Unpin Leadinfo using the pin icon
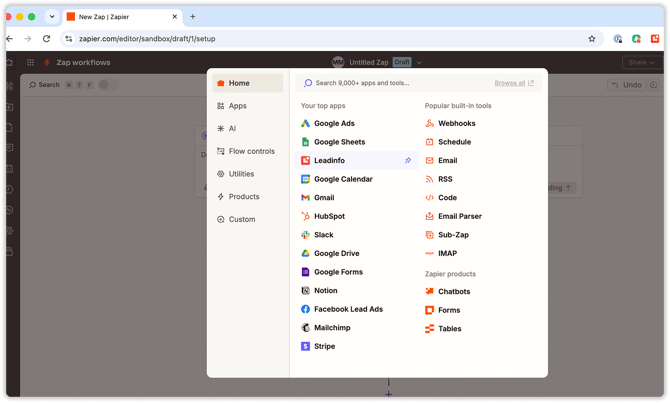The width and height of the screenshot is (670, 403). 408,161
